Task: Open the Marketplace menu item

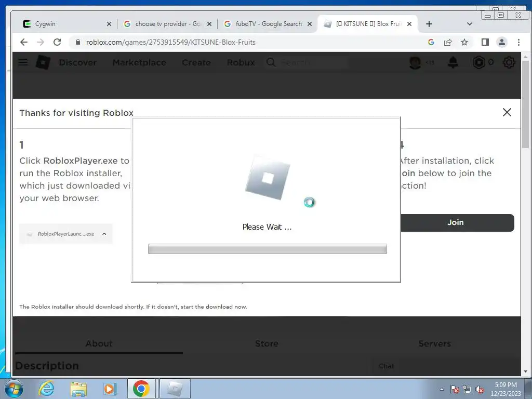Action: tap(139, 62)
